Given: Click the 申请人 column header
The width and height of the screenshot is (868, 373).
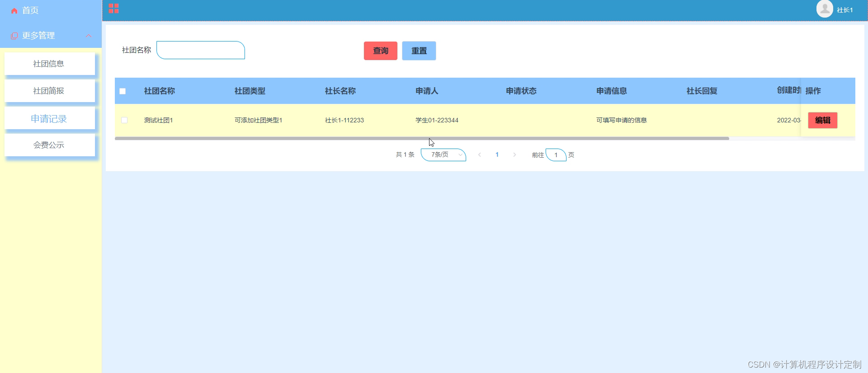Looking at the screenshot, I should 427,91.
